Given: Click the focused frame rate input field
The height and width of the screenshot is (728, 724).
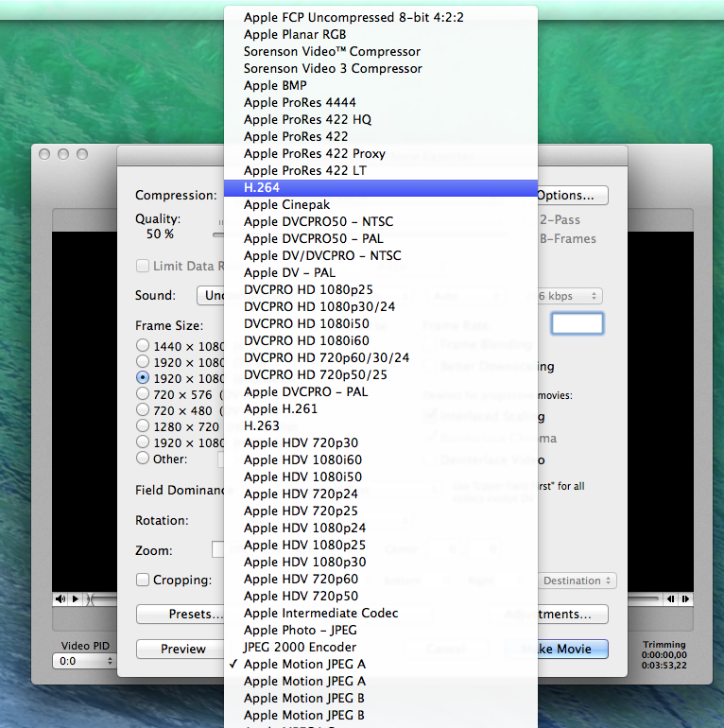Looking at the screenshot, I should click(577, 323).
